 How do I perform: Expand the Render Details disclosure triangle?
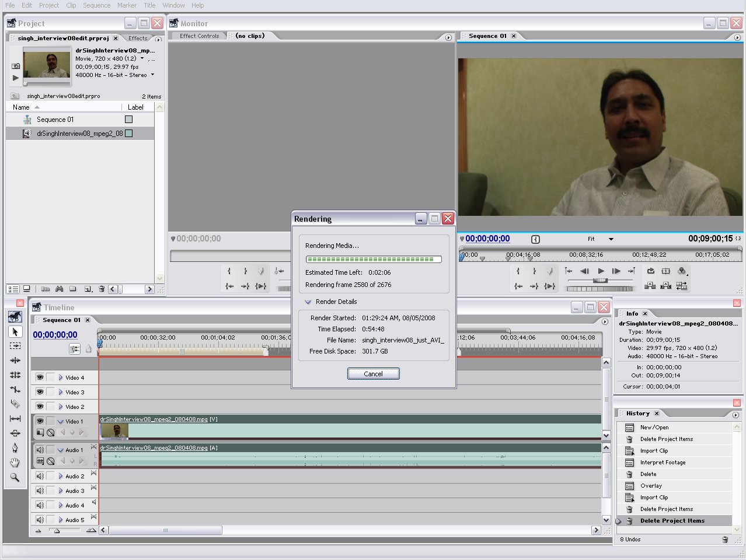point(308,302)
